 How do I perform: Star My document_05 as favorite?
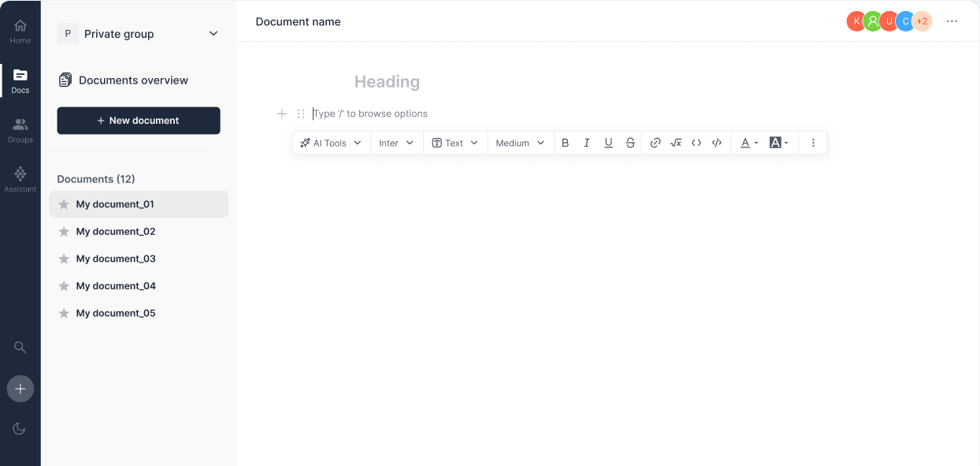[64, 313]
